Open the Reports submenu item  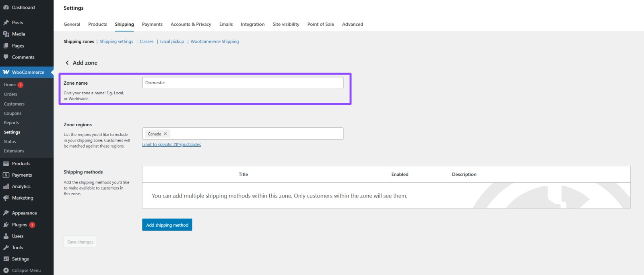[x=11, y=123]
